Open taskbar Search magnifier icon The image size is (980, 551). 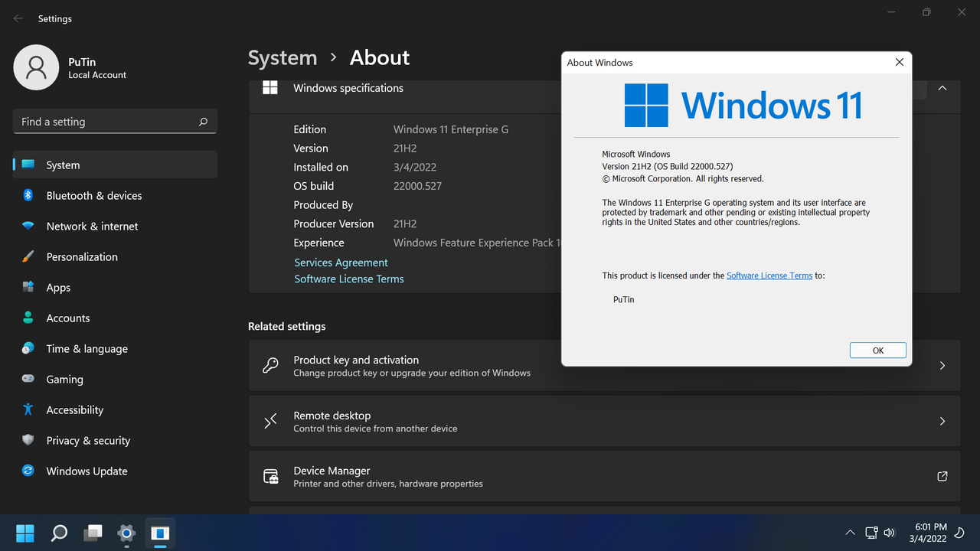(x=59, y=533)
